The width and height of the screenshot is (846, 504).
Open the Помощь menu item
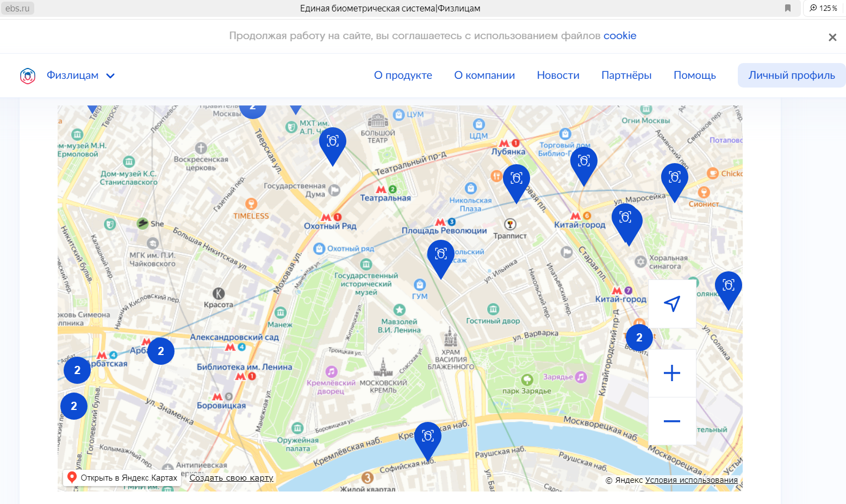[694, 75]
